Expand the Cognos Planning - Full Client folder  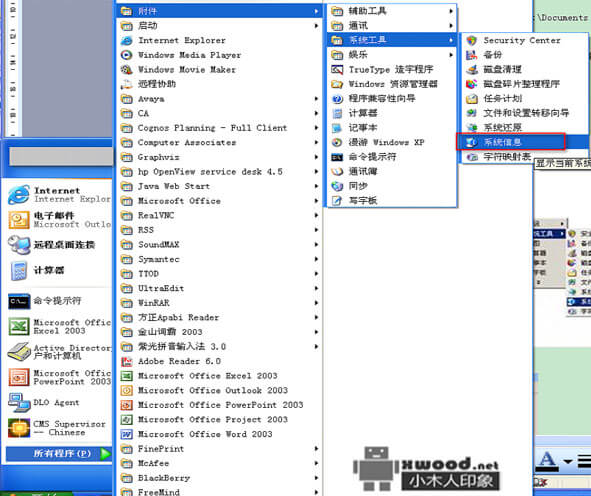(x=219, y=128)
